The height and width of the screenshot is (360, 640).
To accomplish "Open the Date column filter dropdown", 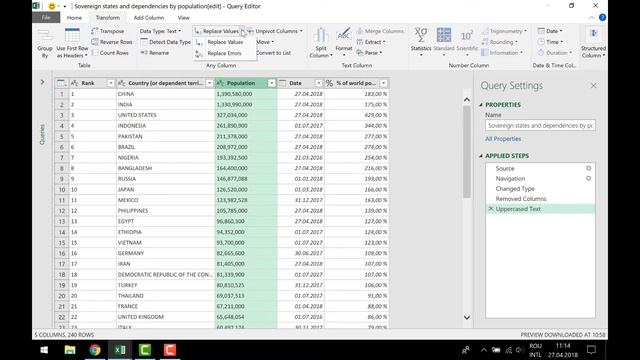I will pos(319,83).
